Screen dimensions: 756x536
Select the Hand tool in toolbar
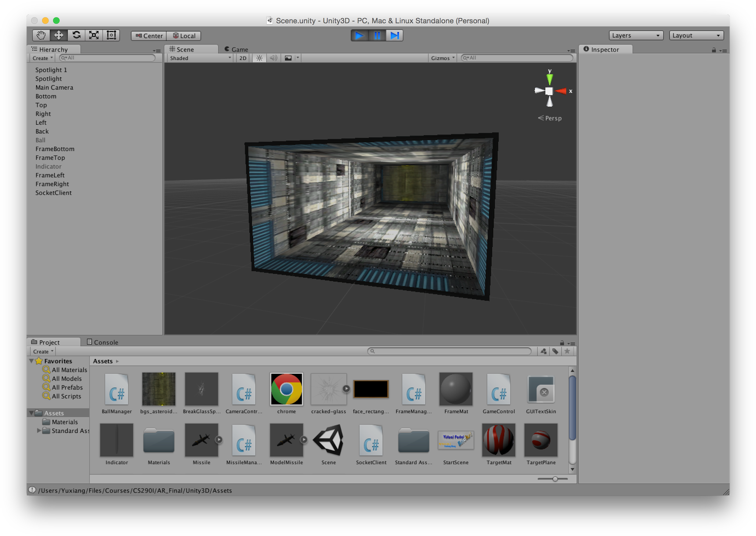(x=41, y=35)
